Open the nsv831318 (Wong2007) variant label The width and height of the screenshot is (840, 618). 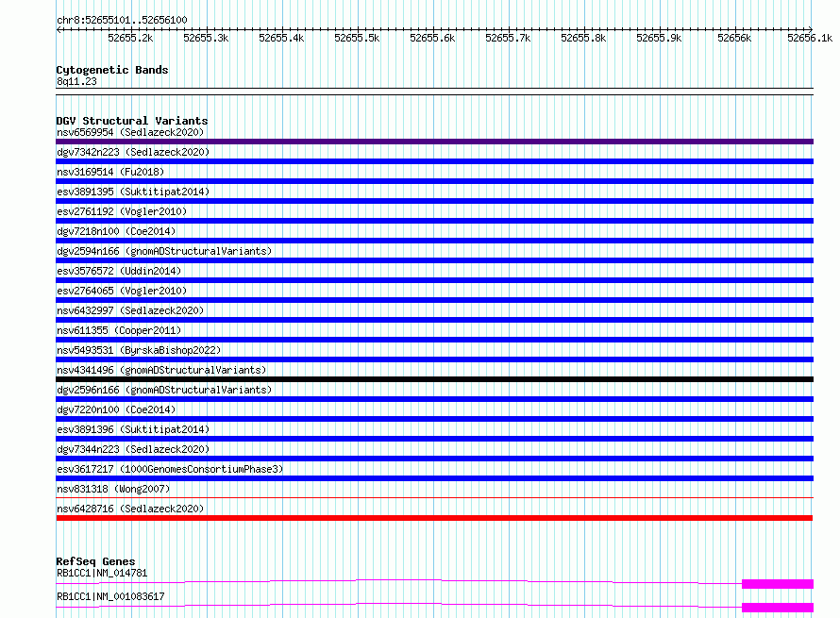click(113, 489)
